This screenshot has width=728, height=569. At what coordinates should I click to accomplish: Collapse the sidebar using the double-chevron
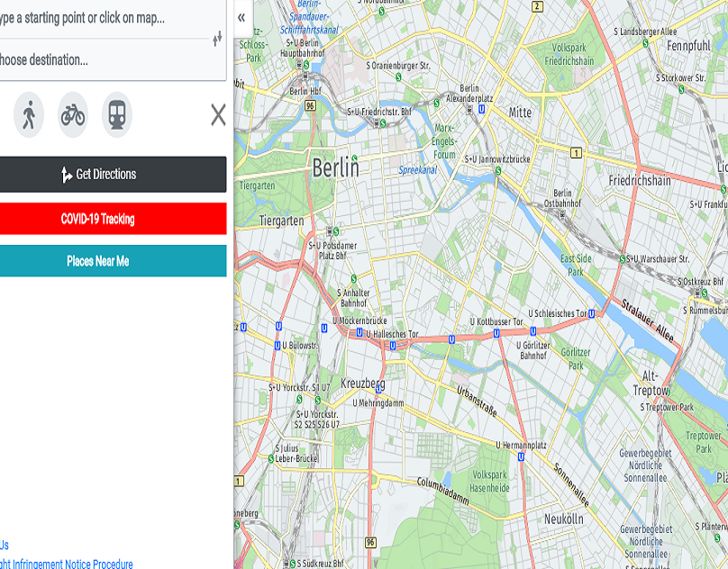click(x=241, y=16)
